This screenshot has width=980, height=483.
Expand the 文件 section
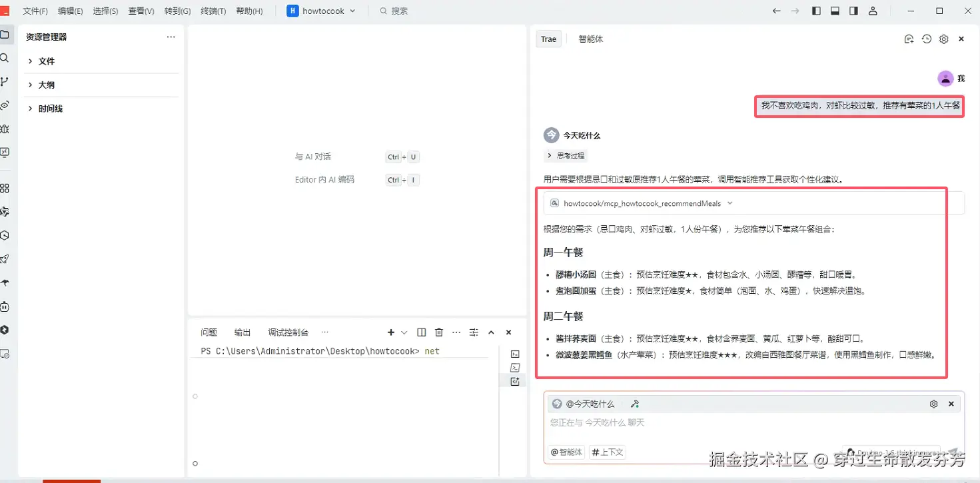pyautogui.click(x=101, y=61)
